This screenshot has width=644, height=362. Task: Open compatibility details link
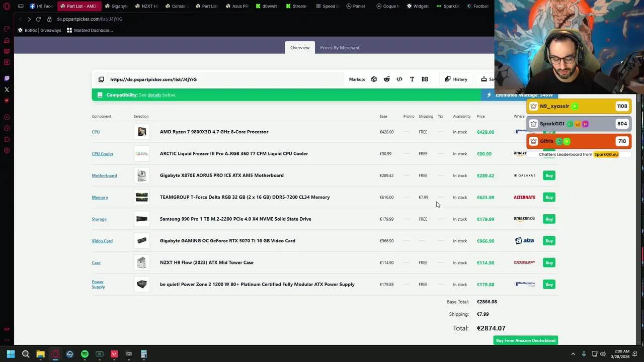154,95
